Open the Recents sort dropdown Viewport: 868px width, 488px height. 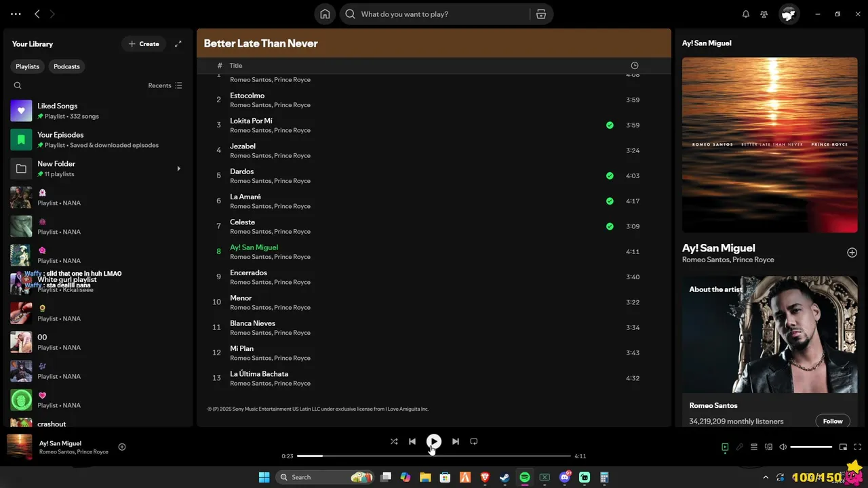(165, 85)
